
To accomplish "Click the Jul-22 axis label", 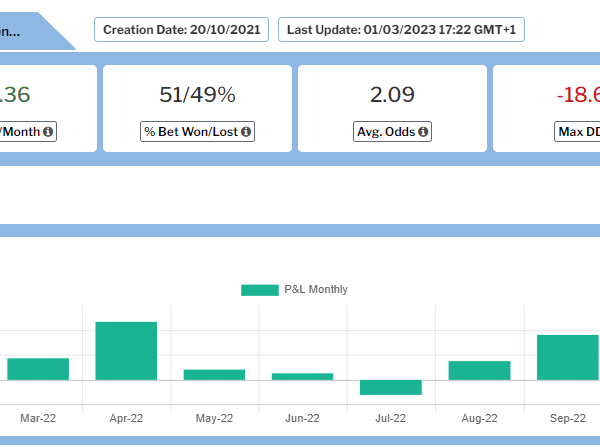I will click(390, 418).
